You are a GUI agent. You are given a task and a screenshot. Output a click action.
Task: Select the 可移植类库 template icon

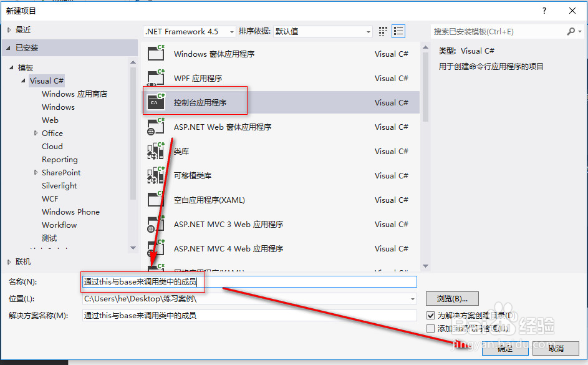coord(156,175)
